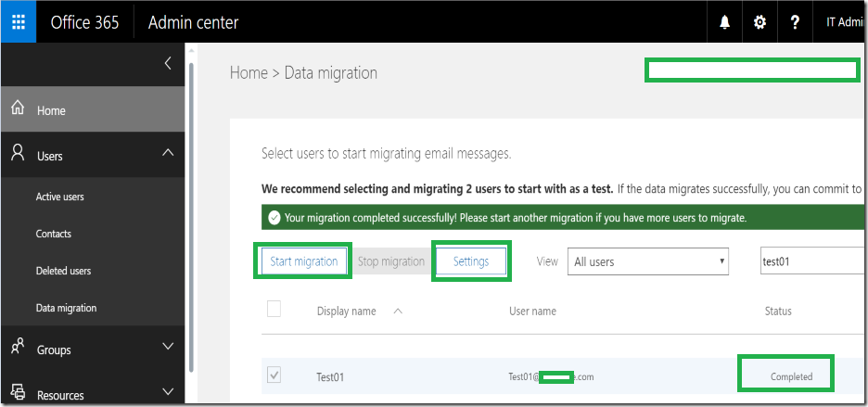Go to Home in sidebar

tap(93, 109)
